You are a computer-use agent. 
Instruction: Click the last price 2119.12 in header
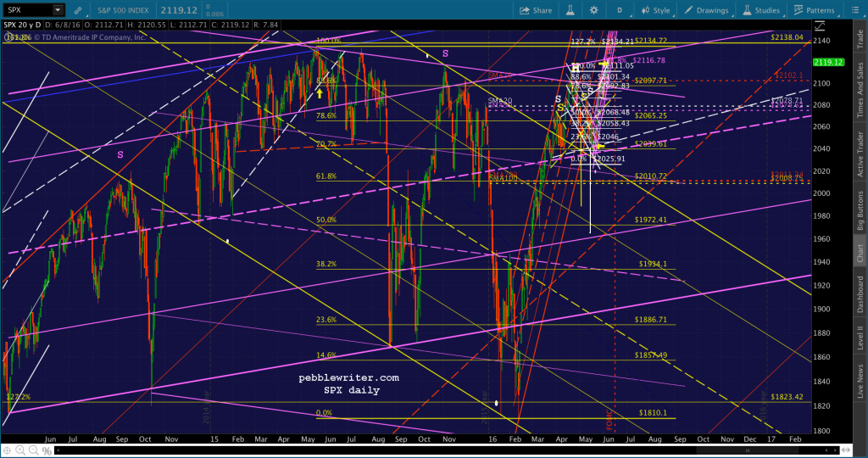point(180,10)
